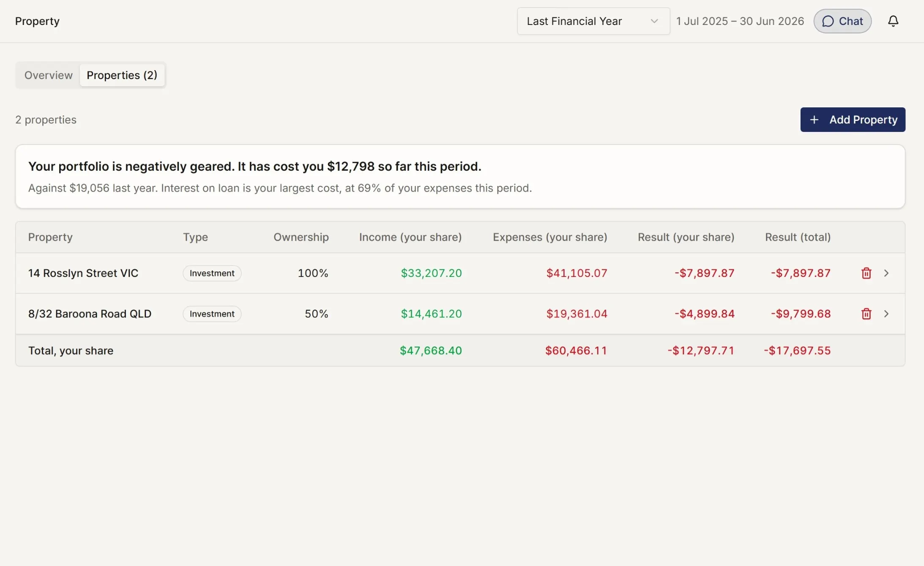This screenshot has width=924, height=566.
Task: Click the 2 properties count label
Action: coord(46,120)
